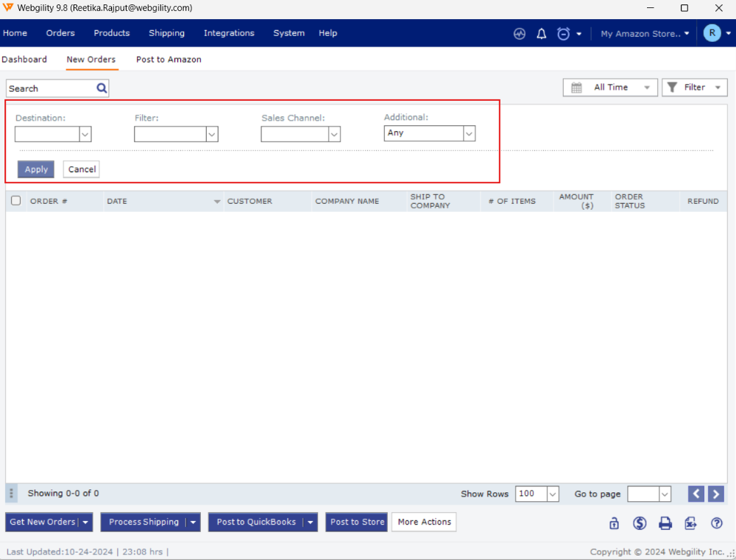Click the Cancel filter button
The height and width of the screenshot is (560, 736).
(82, 169)
